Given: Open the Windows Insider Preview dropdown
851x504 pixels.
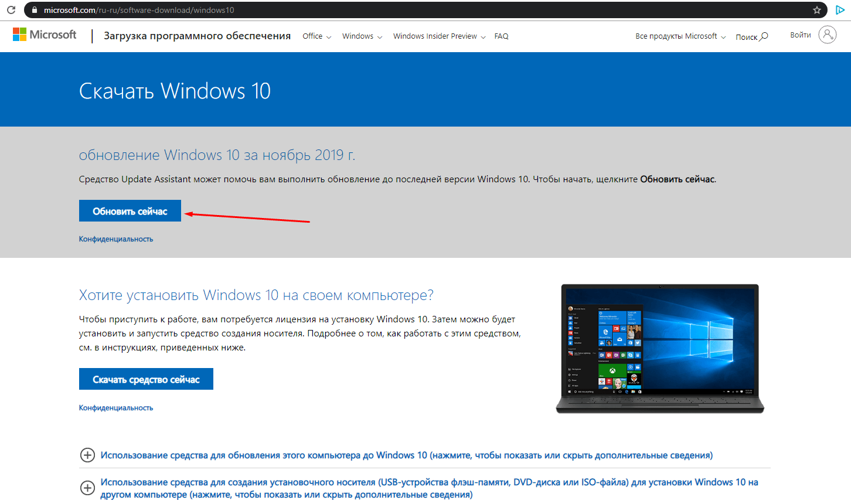Looking at the screenshot, I should [x=440, y=36].
